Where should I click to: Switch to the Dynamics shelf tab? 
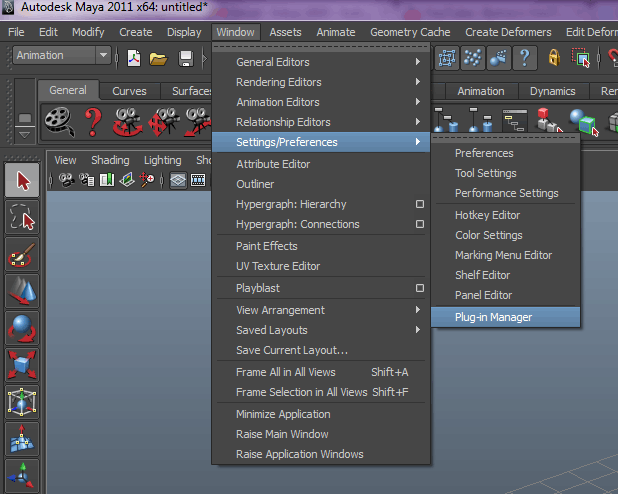[553, 91]
